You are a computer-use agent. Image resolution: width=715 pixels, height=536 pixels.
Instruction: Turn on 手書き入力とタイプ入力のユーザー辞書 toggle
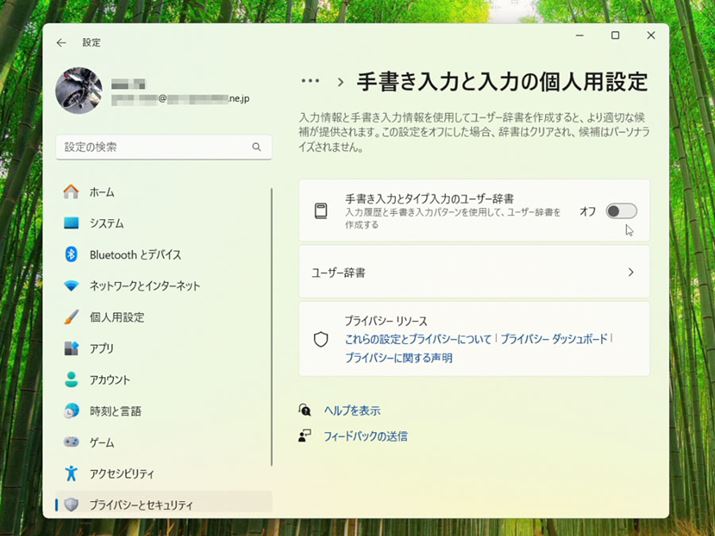(x=621, y=211)
